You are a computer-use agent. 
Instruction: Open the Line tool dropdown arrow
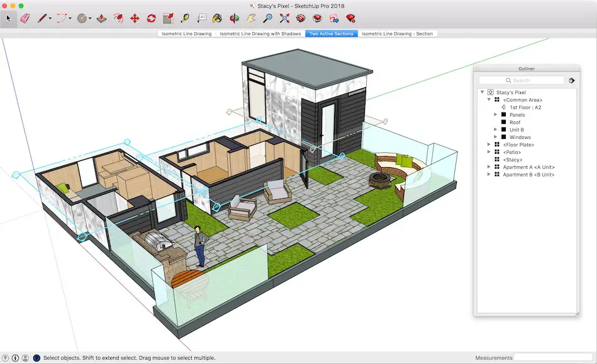(50, 18)
